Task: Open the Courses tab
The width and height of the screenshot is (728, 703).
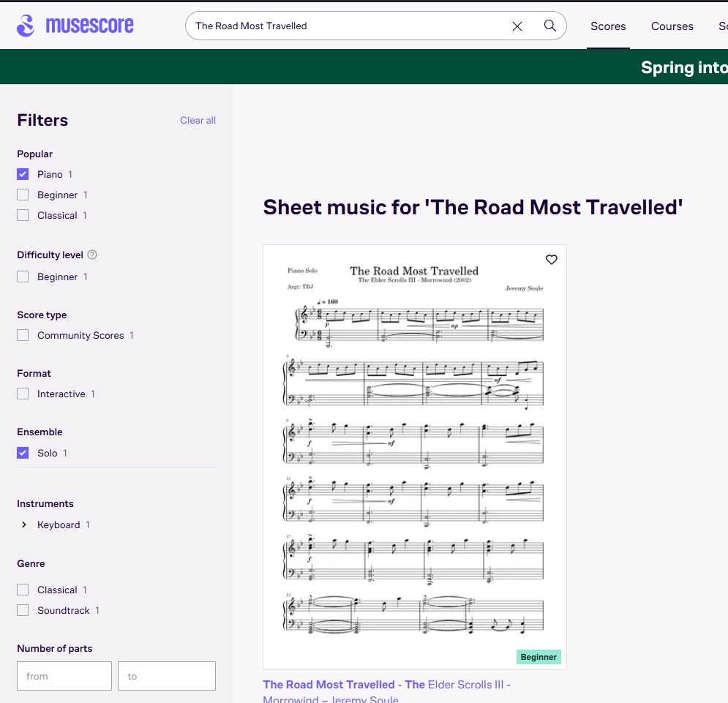Action: 672,26
